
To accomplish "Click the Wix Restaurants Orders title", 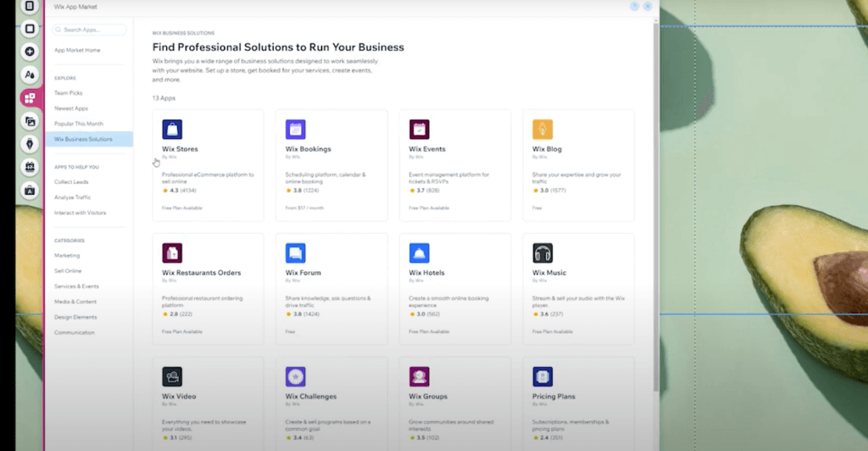I will [x=202, y=273].
